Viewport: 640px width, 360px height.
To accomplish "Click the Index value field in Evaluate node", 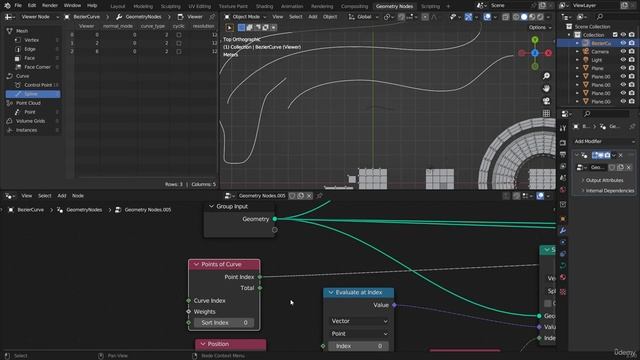I will click(358, 346).
